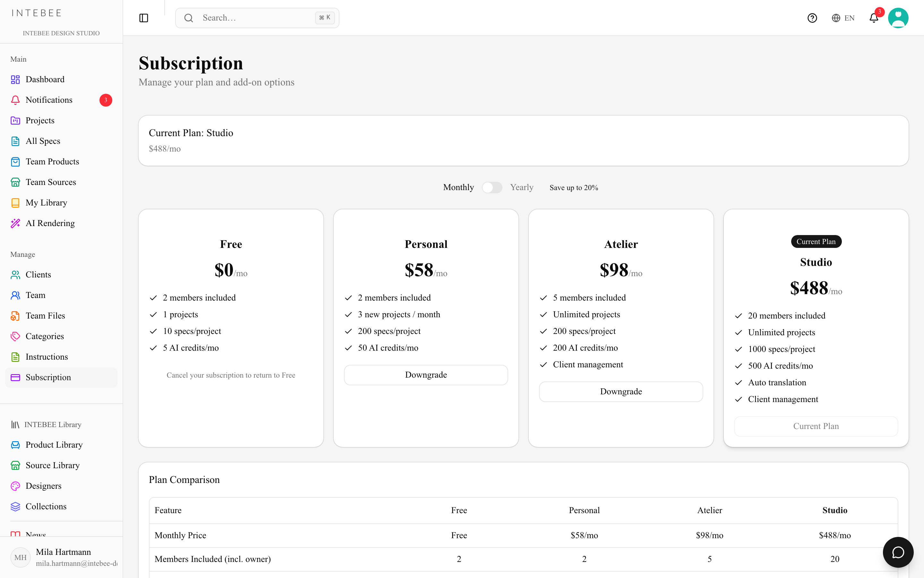Image resolution: width=924 pixels, height=578 pixels.
Task: Click the Studio column header in comparison
Action: pos(835,510)
